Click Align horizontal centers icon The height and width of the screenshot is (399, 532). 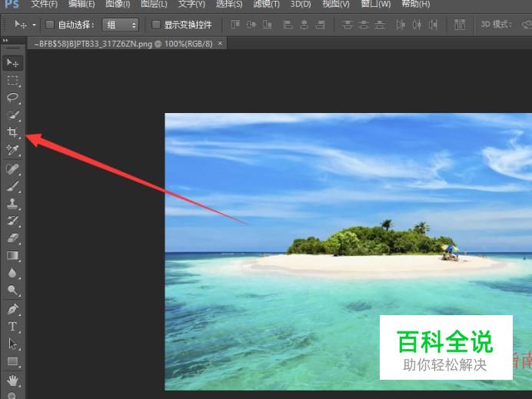coord(304,25)
